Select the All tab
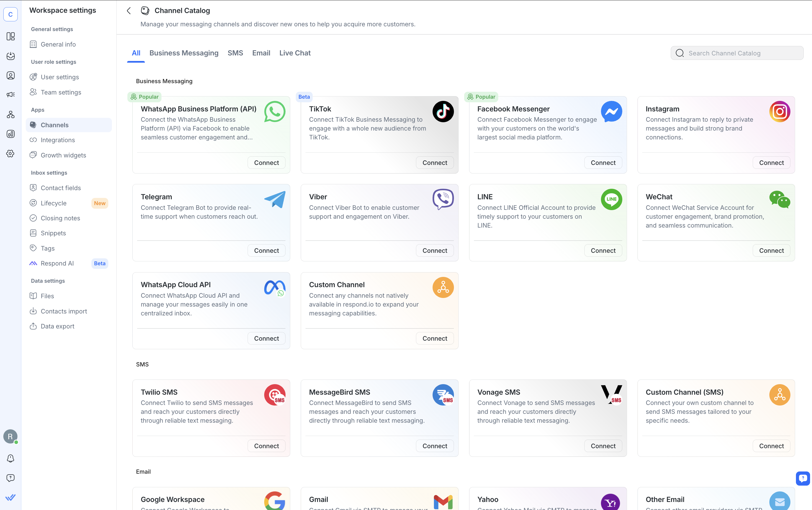 (x=136, y=53)
